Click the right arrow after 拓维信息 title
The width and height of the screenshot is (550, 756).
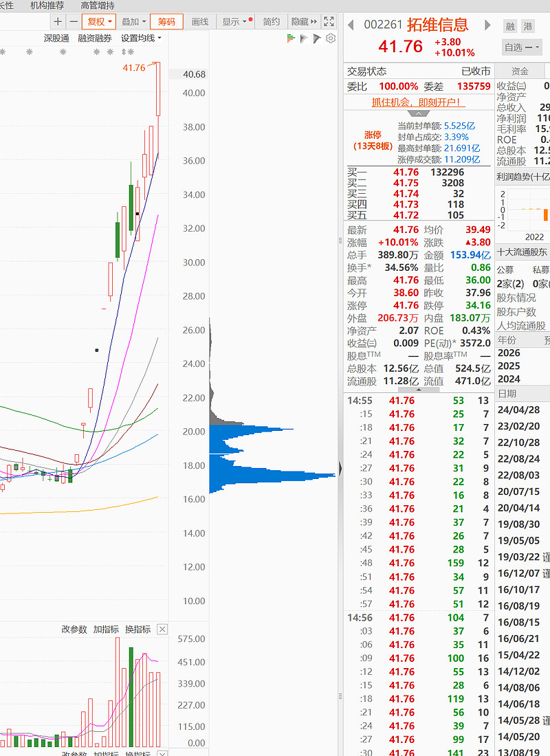pyautogui.click(x=487, y=23)
